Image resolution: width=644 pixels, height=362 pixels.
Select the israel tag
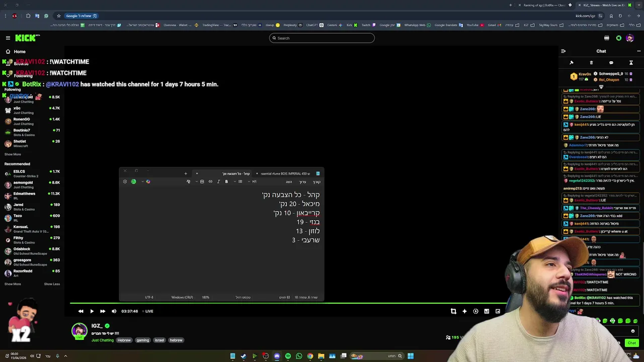point(159,340)
